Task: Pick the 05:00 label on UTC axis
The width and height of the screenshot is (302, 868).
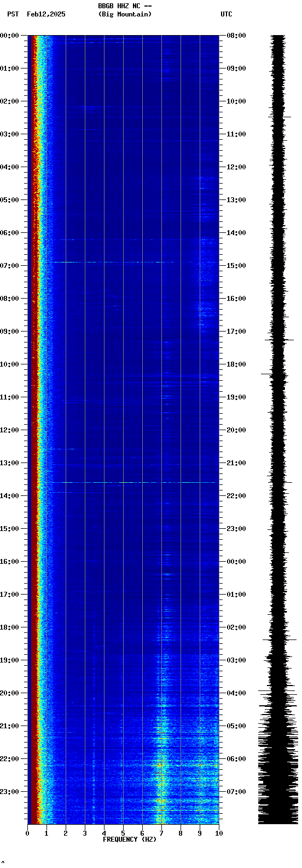Action: [236, 726]
